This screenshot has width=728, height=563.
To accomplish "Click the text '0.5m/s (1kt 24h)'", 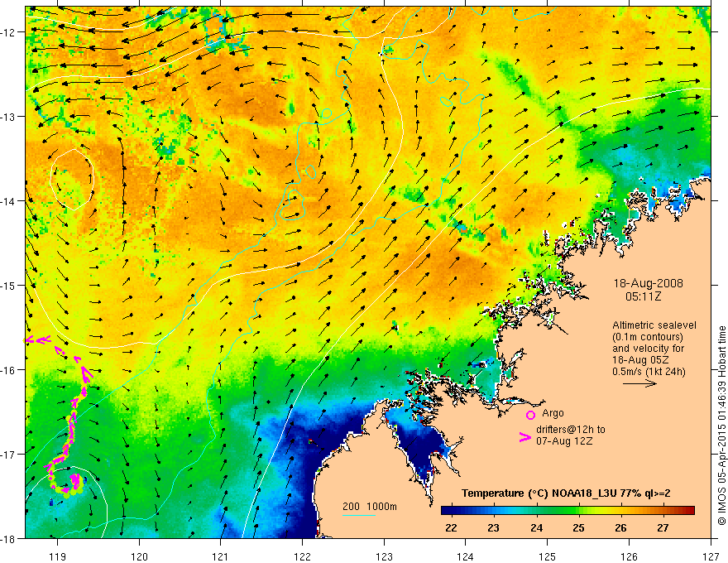I will 649,372.
